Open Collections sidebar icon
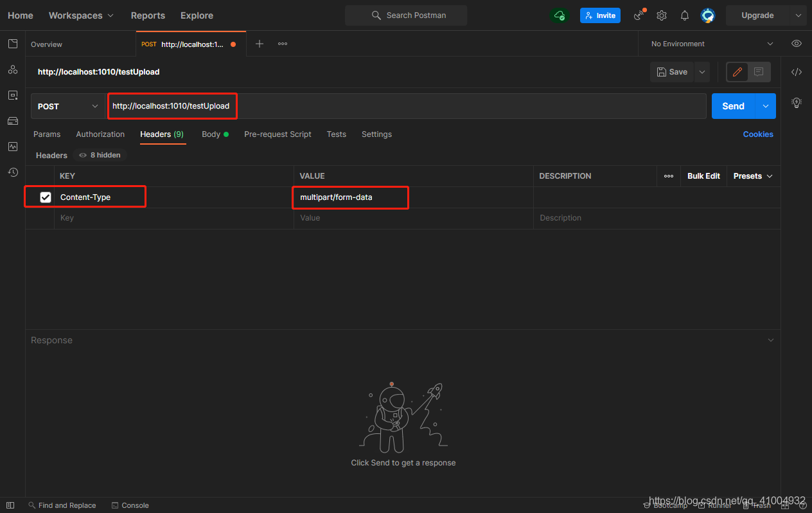The height and width of the screenshot is (513, 812). (12, 44)
